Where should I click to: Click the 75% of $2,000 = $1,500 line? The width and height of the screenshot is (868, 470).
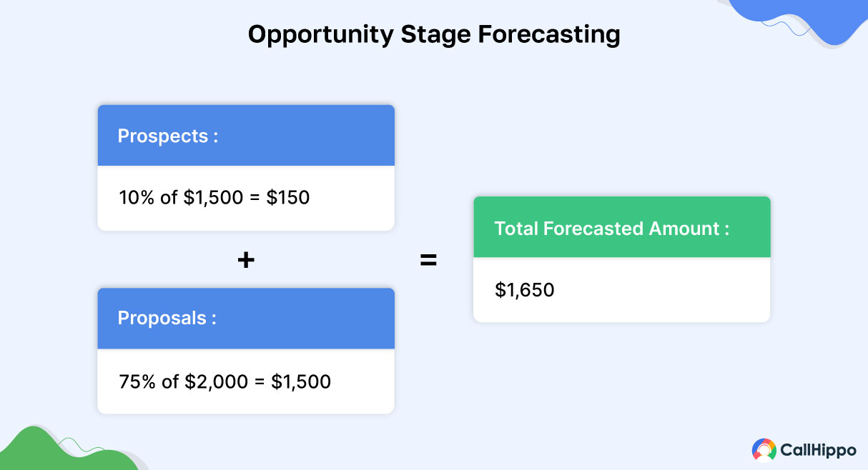pyautogui.click(x=225, y=381)
